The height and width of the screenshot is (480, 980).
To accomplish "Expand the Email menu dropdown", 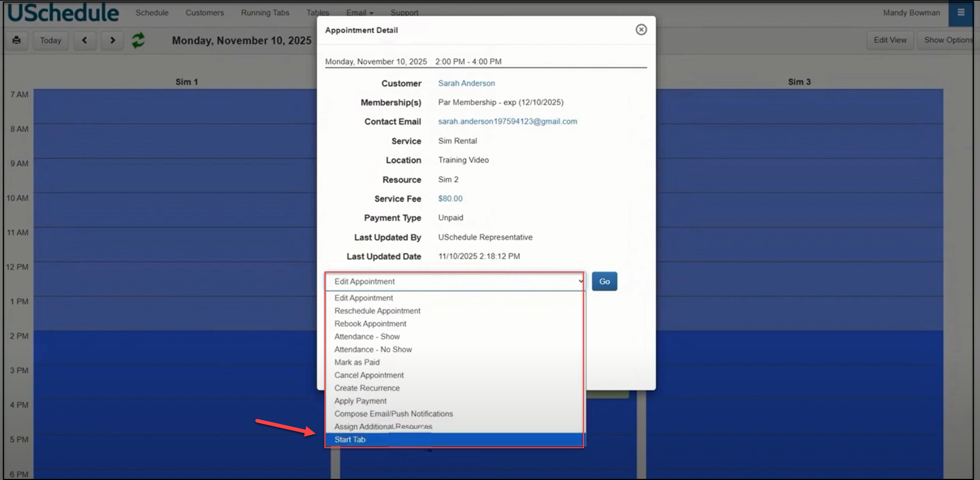I will pyautogui.click(x=359, y=13).
